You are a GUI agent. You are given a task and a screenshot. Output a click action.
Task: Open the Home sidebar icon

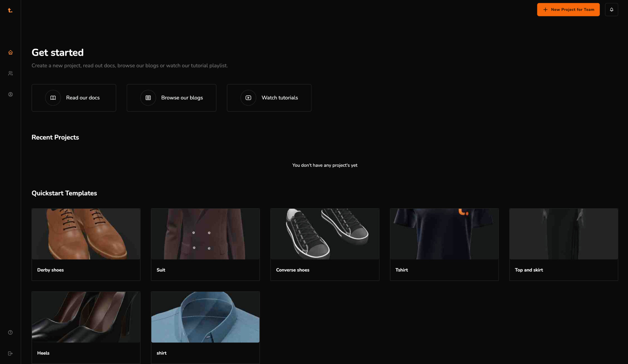(10, 53)
